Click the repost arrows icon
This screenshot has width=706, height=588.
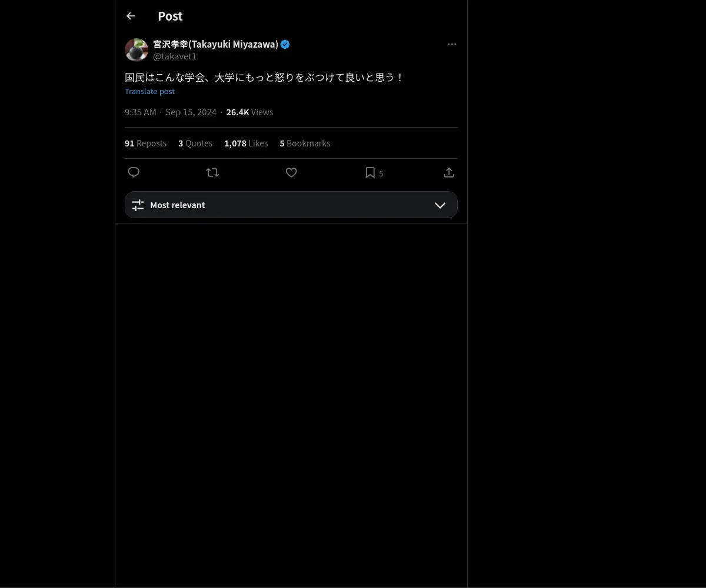[212, 172]
